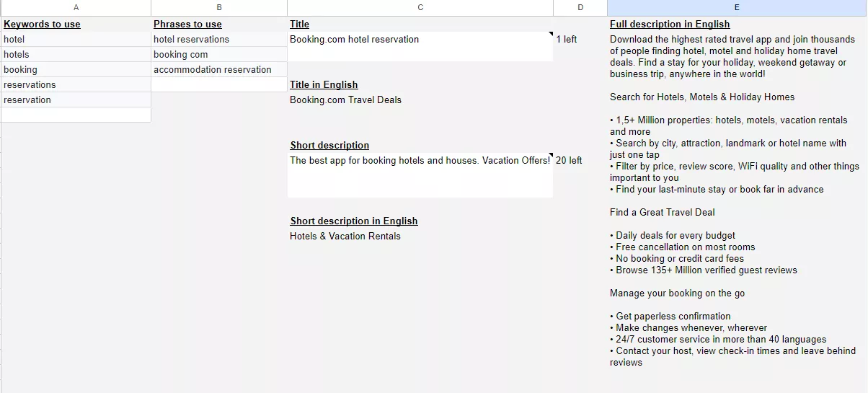This screenshot has width=868, height=393.
Task: Click 'Browse 135+ Million verified guest reviews' bullet
Action: pos(704,270)
